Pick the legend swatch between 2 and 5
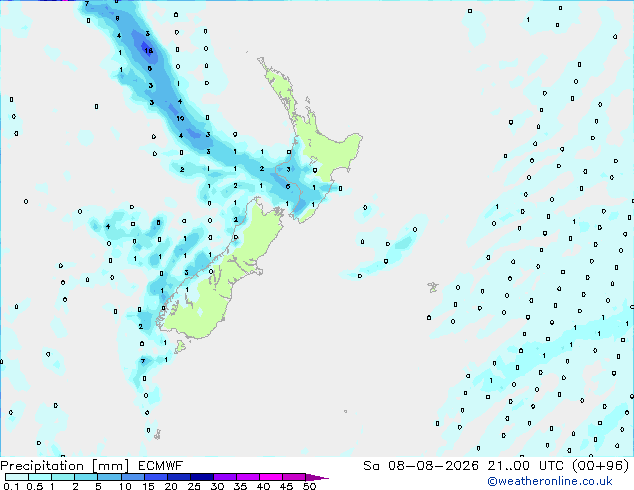Viewport: 634px width, 490px height. click(86, 477)
